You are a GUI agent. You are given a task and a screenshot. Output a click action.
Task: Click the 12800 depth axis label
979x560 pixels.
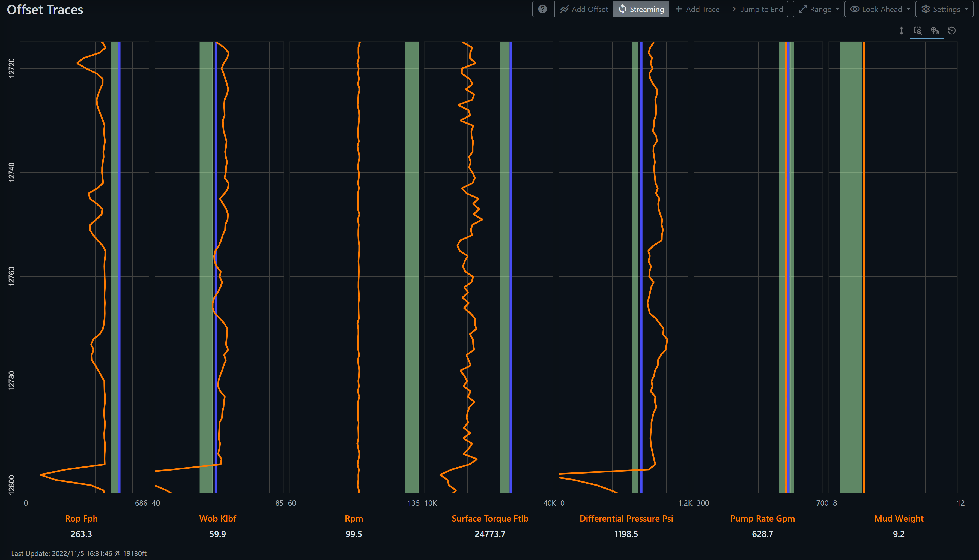11,485
